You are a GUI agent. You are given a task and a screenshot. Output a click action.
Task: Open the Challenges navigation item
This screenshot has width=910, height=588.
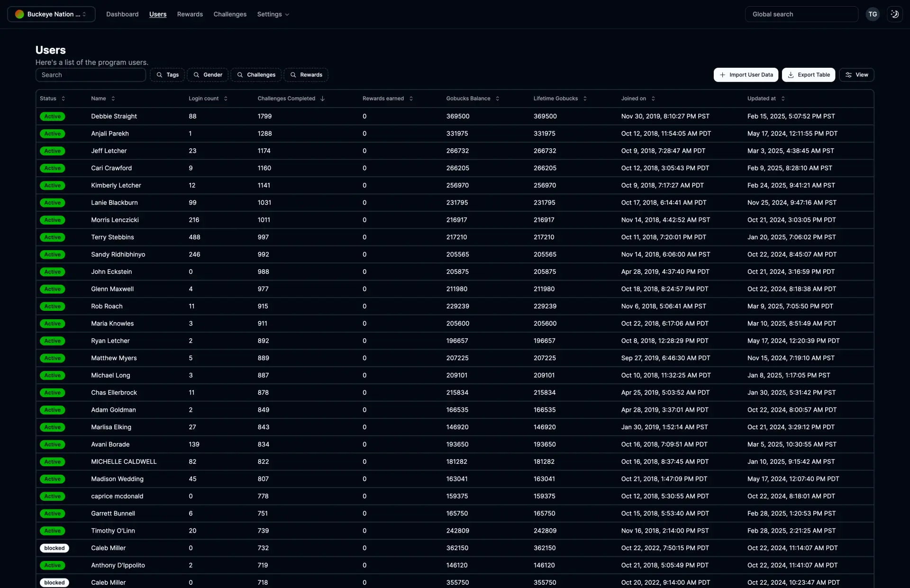point(230,14)
